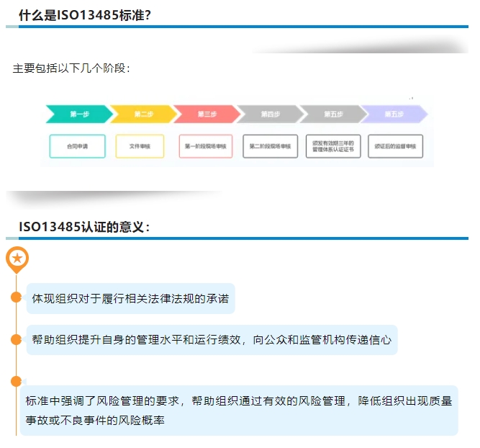Click the 颁发有效期三年的管理体系认证证书 box
This screenshot has width=480, height=448.
tap(332, 146)
